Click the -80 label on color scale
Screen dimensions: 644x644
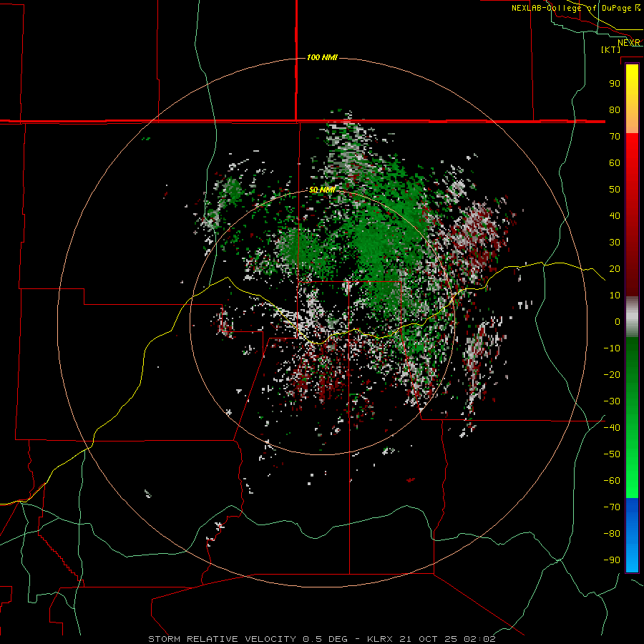pos(612,534)
